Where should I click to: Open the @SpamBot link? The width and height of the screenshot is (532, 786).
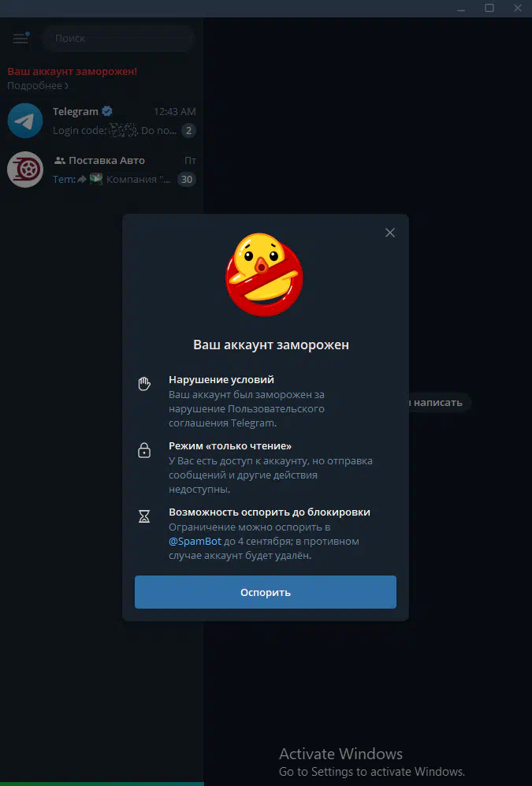pos(195,542)
